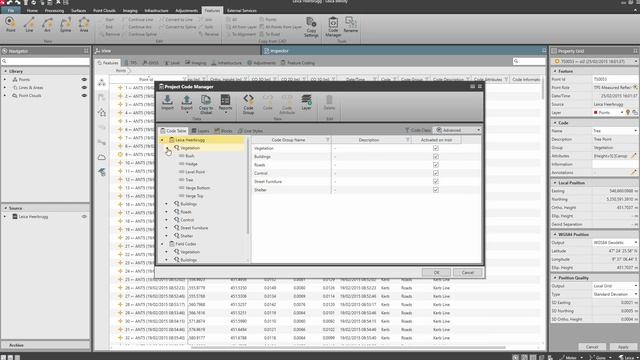Screen dimensions: 640x360
Task: Create a new Code Group
Action: (248, 104)
